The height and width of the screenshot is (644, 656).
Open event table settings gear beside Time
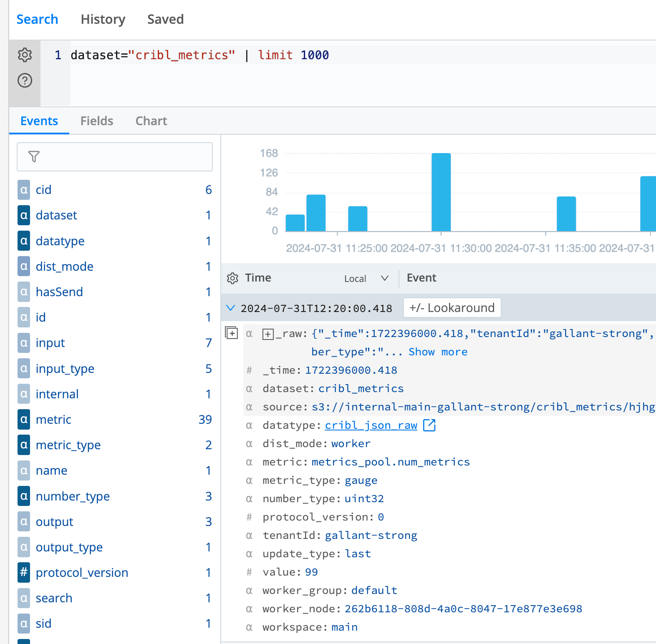point(232,278)
